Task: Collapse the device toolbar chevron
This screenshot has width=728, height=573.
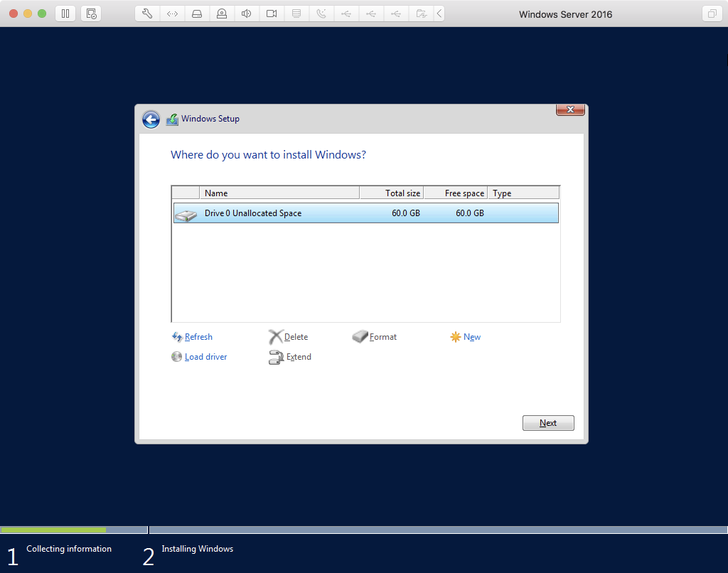Action: coord(439,14)
